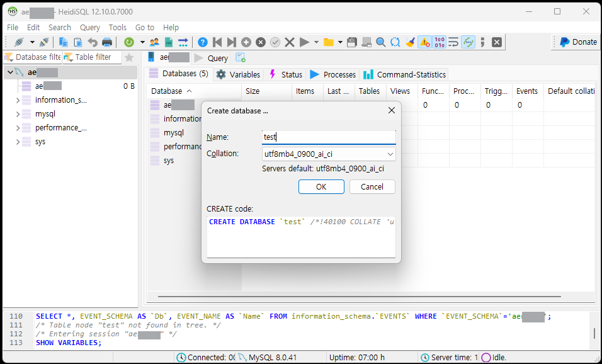Expand the information_s... tree node
The image size is (602, 364).
point(18,100)
